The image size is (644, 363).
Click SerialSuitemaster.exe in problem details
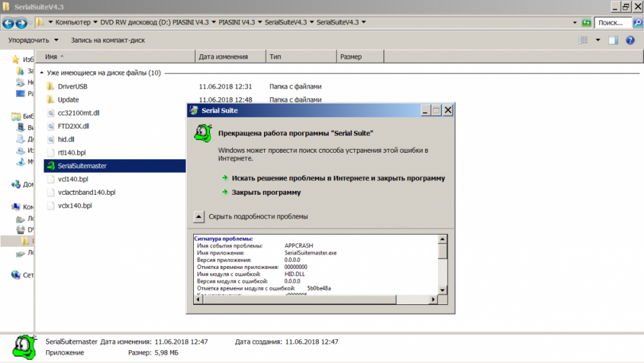(310, 253)
